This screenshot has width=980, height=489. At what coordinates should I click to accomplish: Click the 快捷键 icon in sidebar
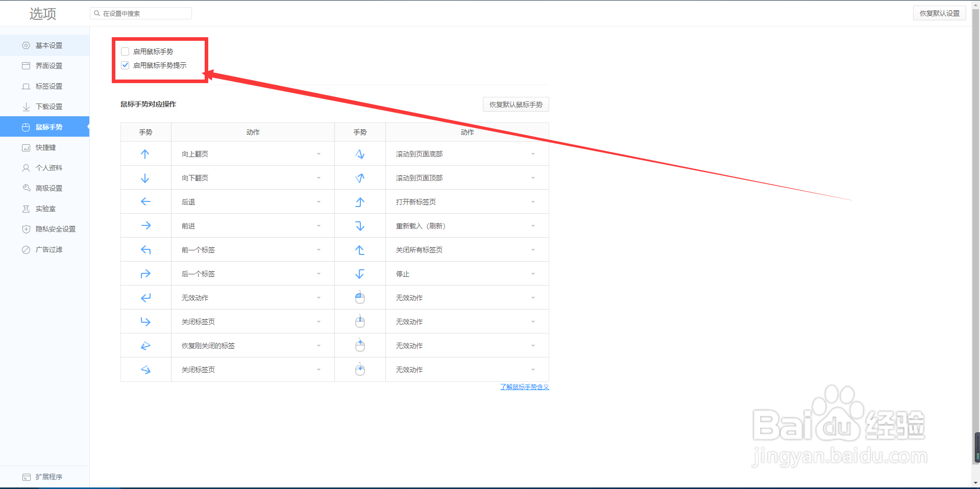(x=26, y=147)
